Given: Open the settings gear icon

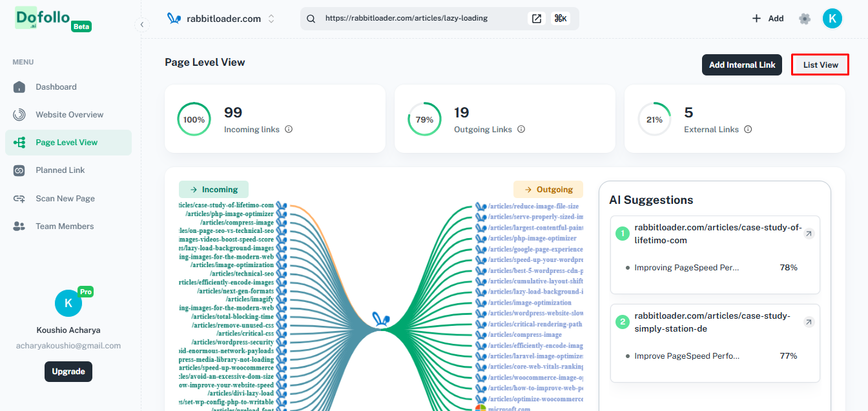Looking at the screenshot, I should coord(805,19).
